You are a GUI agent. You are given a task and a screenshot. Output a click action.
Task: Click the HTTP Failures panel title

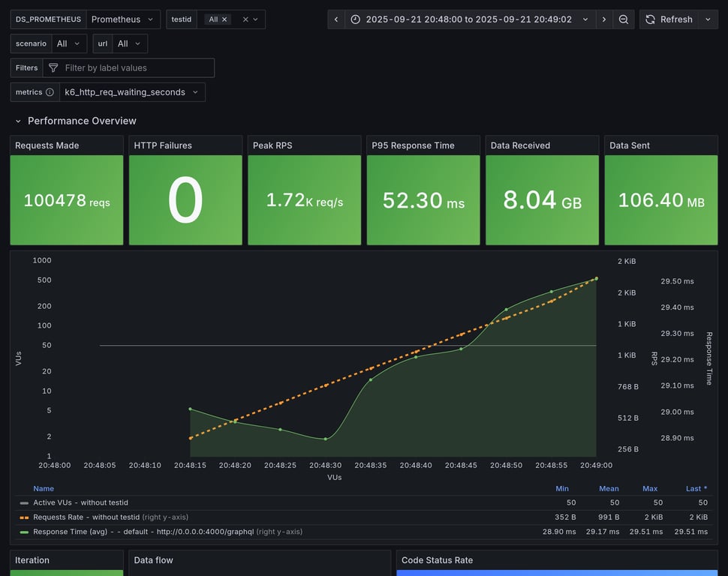[163, 145]
